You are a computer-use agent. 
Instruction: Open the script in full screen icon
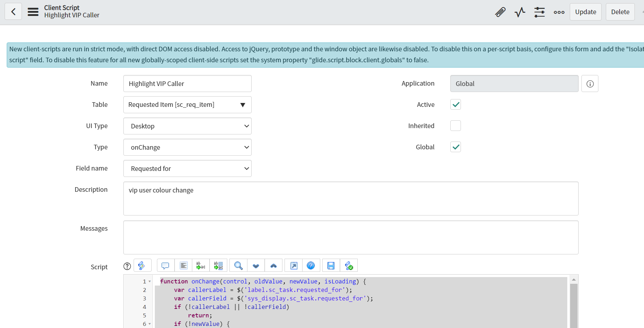coord(293,265)
